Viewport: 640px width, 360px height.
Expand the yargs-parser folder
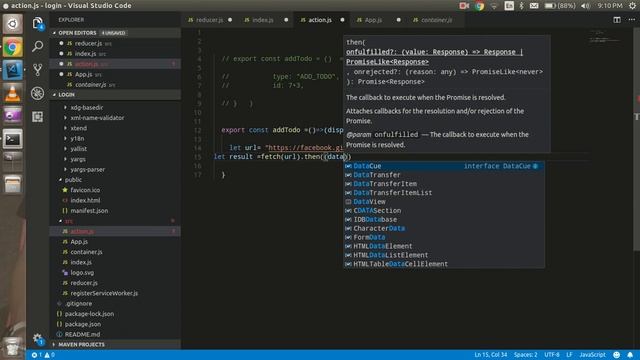[x=87, y=169]
